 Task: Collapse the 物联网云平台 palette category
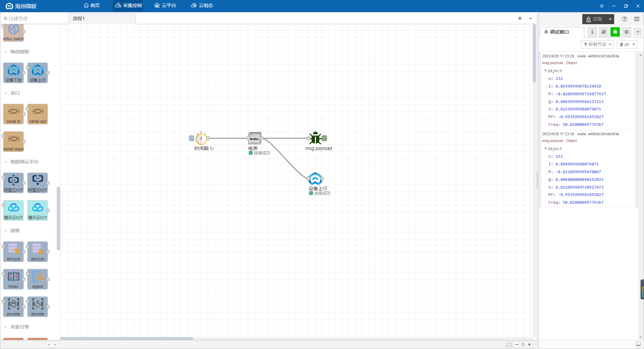6,162
